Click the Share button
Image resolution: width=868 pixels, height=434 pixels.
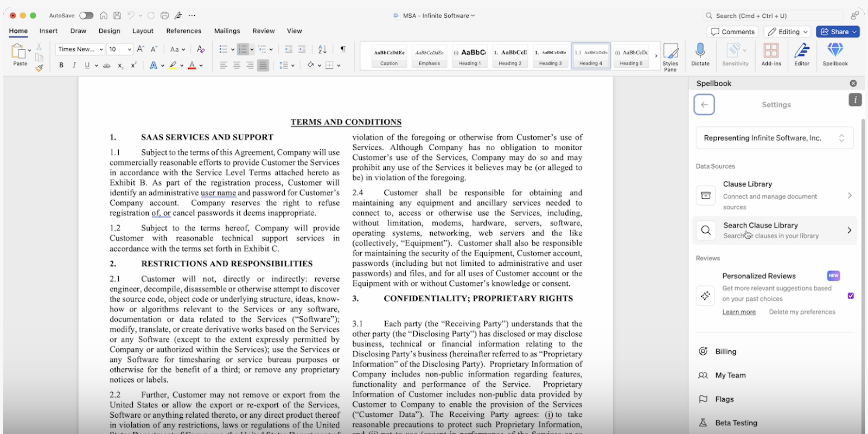point(838,32)
